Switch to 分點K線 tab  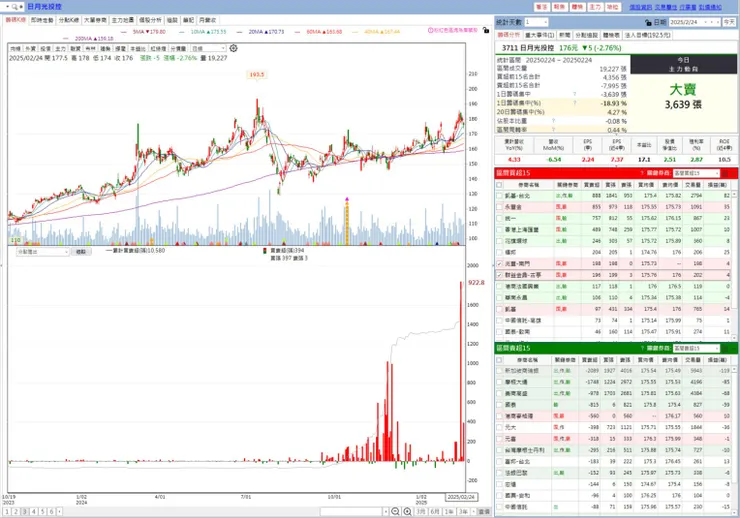pos(69,20)
